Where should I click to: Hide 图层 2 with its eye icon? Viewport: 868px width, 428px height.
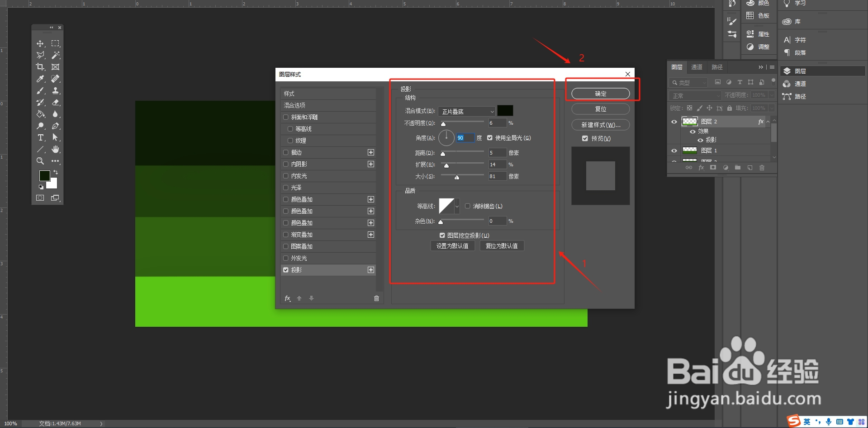pyautogui.click(x=674, y=122)
